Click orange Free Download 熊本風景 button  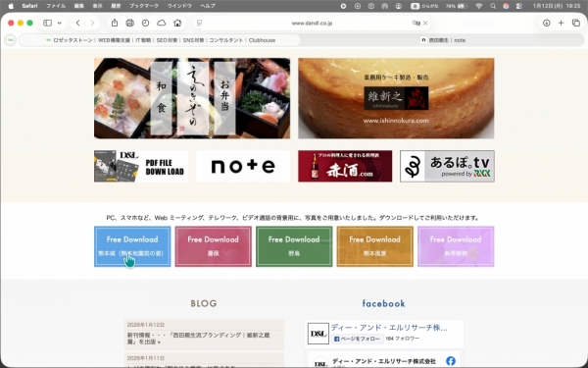375,246
